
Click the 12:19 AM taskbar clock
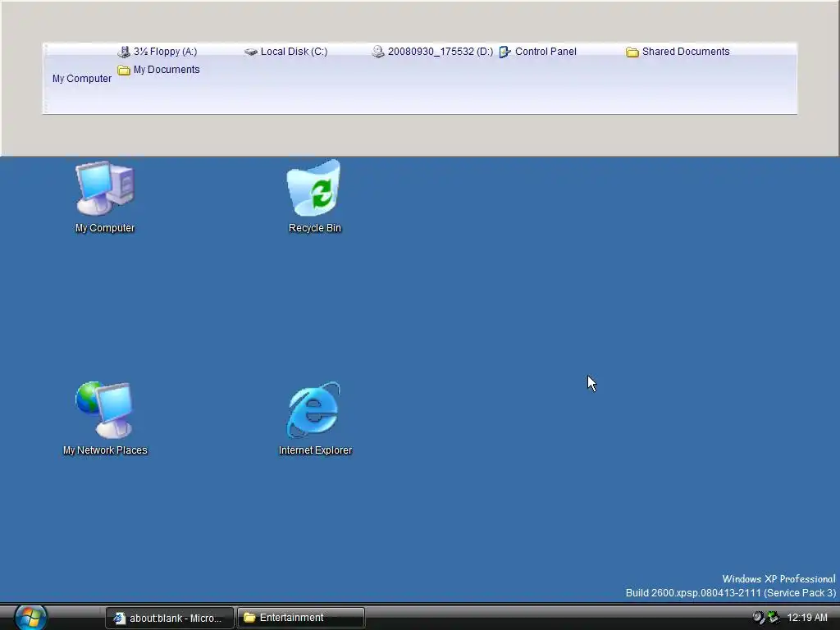[807, 618]
